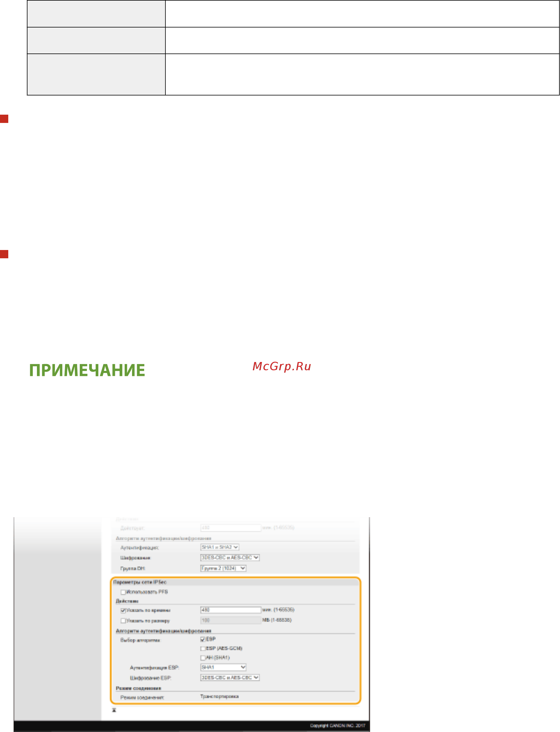Image resolution: width=560 pixels, height=732 pixels.
Task: Click the Транспортировка connection mode value
Action: (x=219, y=696)
